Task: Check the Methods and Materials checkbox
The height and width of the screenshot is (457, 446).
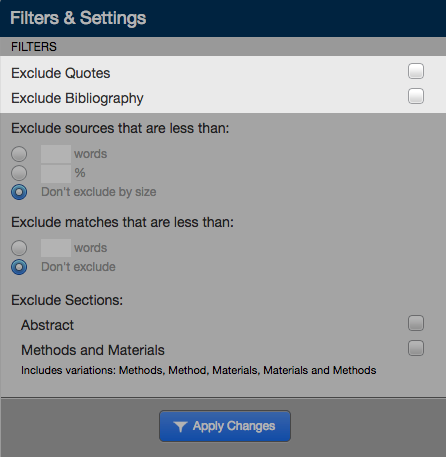Action: click(x=416, y=348)
